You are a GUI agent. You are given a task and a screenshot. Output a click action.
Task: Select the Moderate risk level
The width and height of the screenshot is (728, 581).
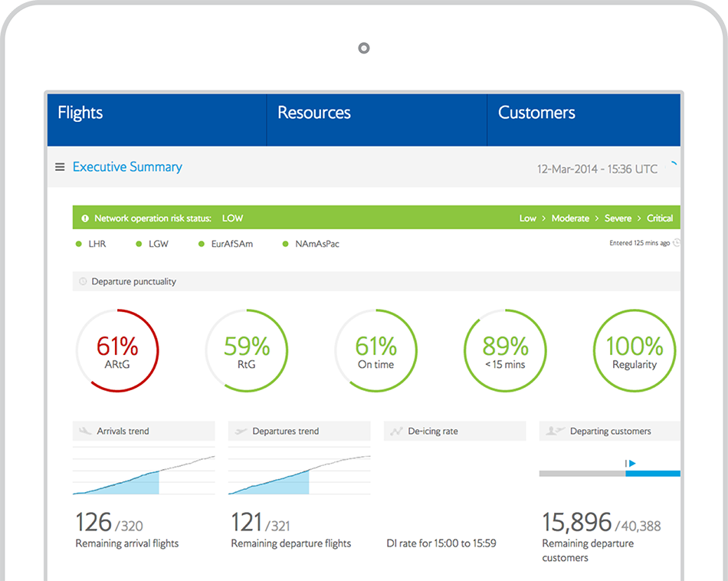pos(570,218)
